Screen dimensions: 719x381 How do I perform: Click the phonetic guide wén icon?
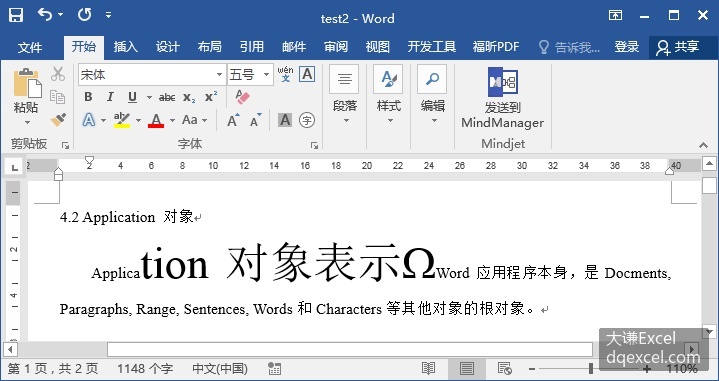[x=285, y=74]
